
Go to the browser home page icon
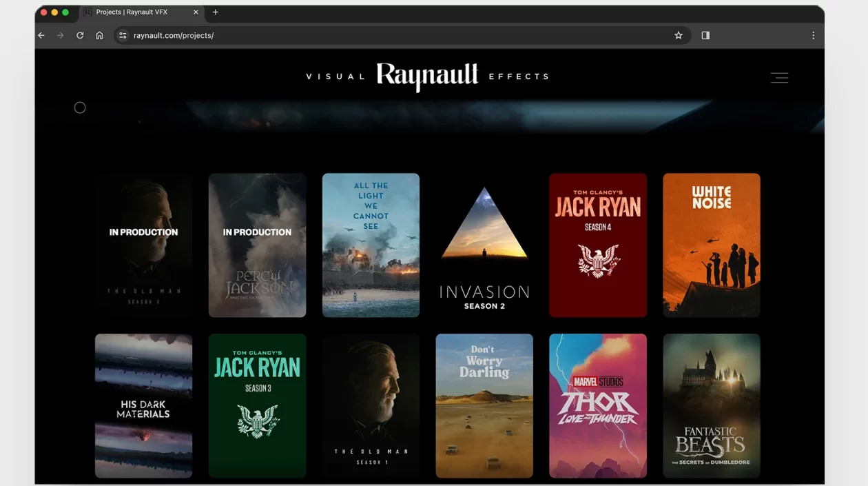tap(99, 35)
